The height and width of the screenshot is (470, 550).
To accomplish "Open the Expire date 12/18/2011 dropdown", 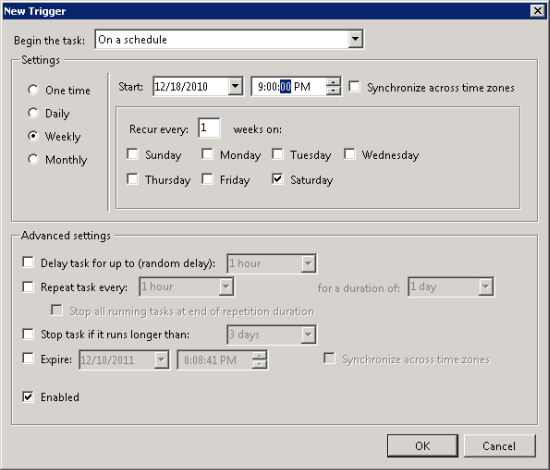I will 161,360.
